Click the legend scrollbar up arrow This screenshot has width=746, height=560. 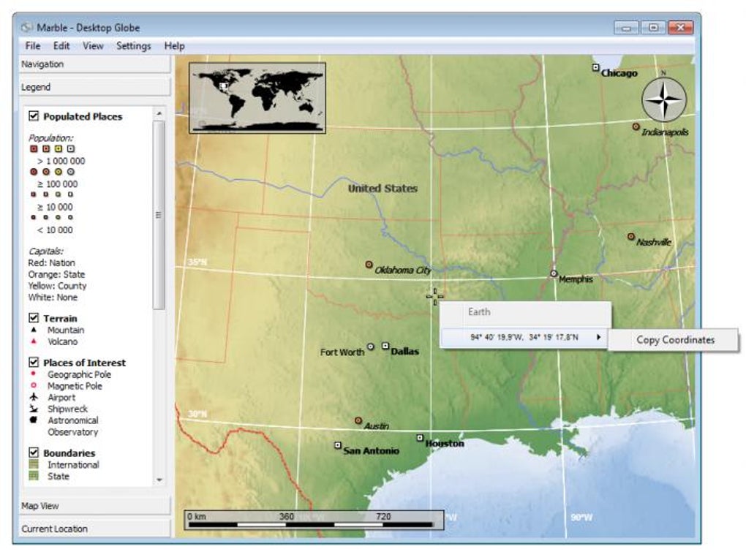159,113
